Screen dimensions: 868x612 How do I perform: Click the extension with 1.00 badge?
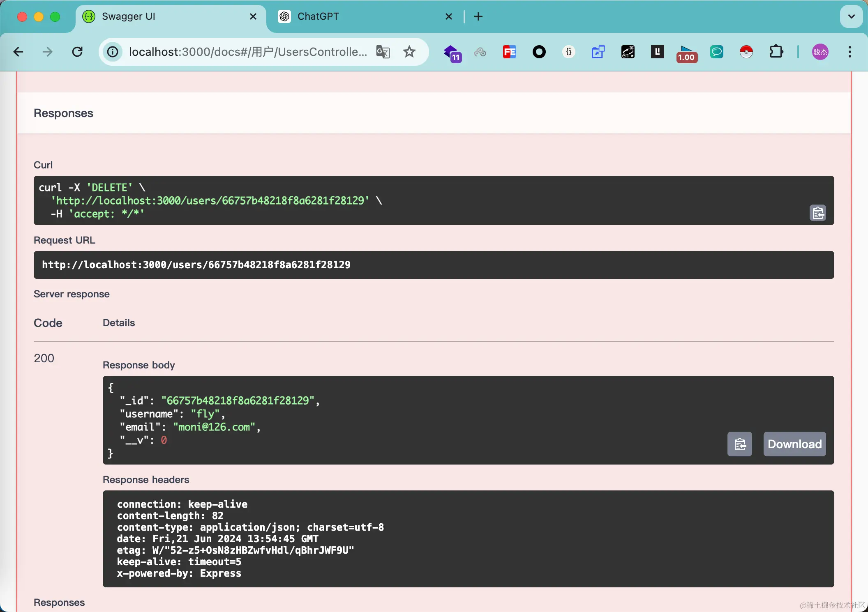[x=686, y=53]
